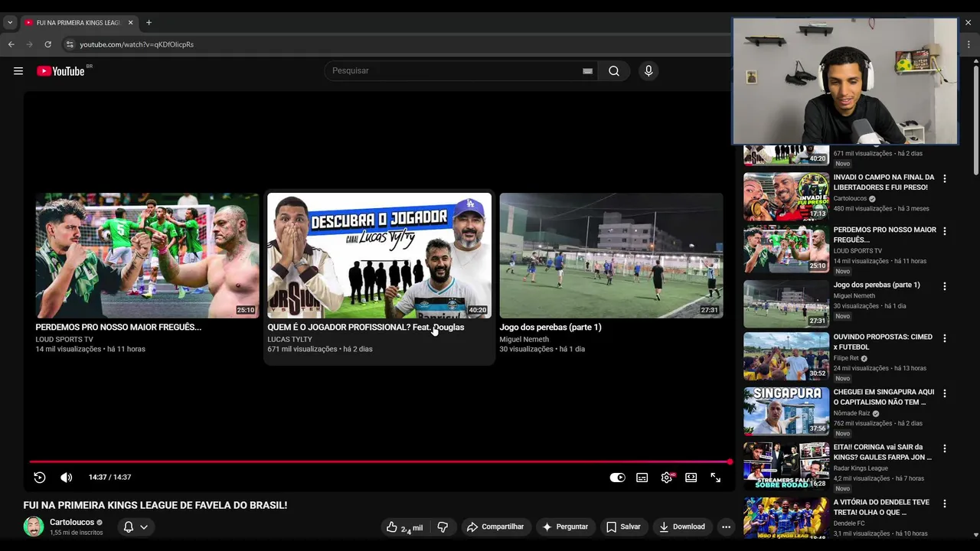Go back with the browser back arrow
980x551 pixels.
click(11, 44)
